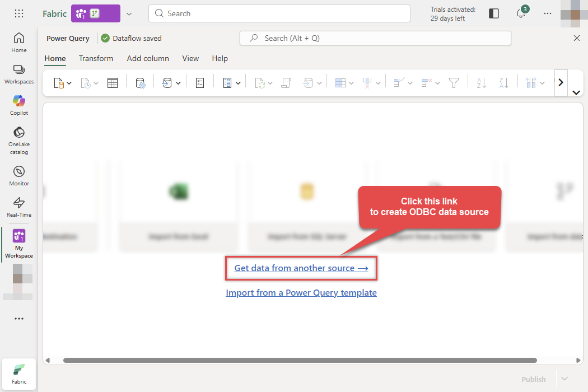Open the Fabric app launcher grid

click(18, 13)
